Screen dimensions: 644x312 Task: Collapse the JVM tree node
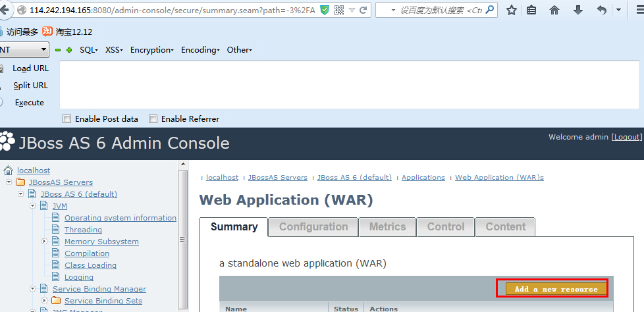32,205
